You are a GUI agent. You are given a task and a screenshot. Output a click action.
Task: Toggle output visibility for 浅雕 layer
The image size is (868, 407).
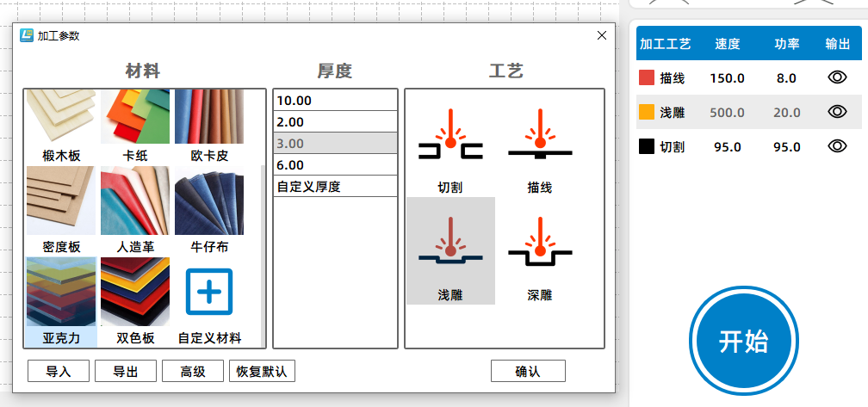837,112
